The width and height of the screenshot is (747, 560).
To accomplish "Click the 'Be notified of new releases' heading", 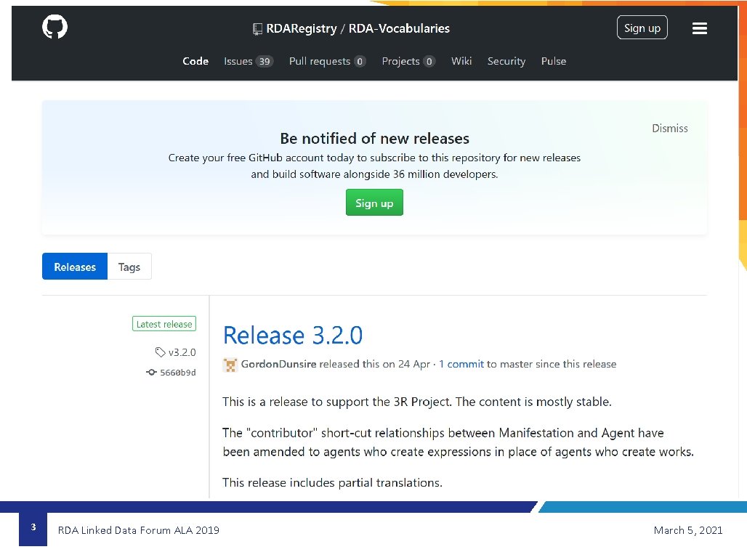I will click(x=374, y=138).
